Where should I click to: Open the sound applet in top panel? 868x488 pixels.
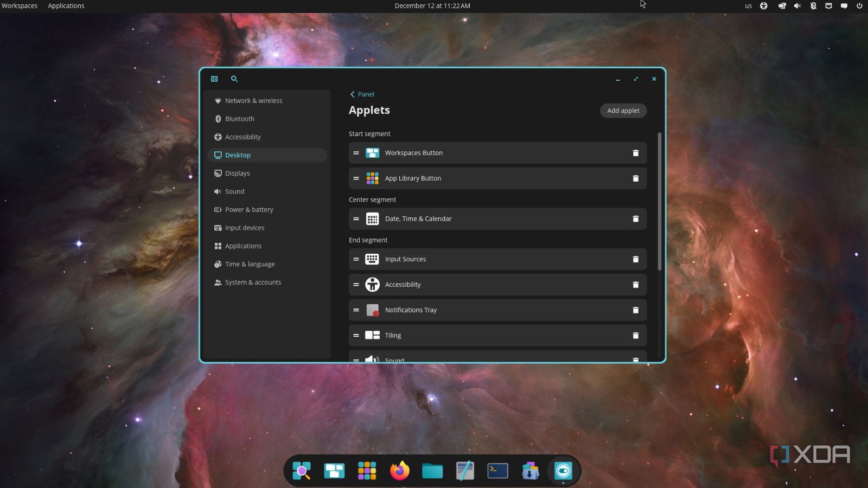pyautogui.click(x=797, y=6)
